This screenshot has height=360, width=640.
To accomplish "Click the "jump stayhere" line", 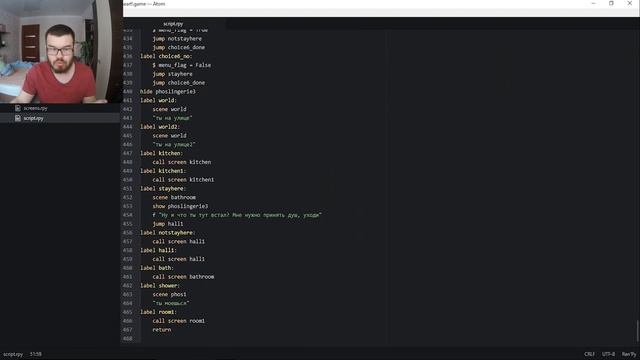I will click(x=172, y=74).
